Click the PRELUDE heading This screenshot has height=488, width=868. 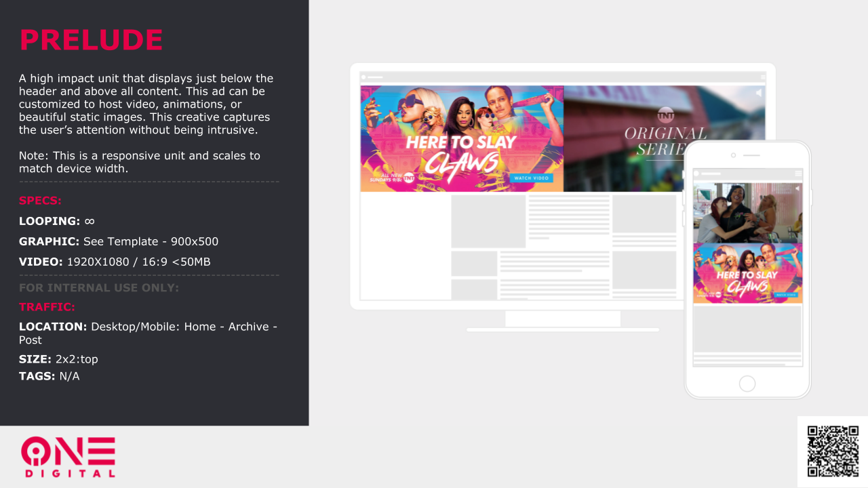tap(91, 40)
